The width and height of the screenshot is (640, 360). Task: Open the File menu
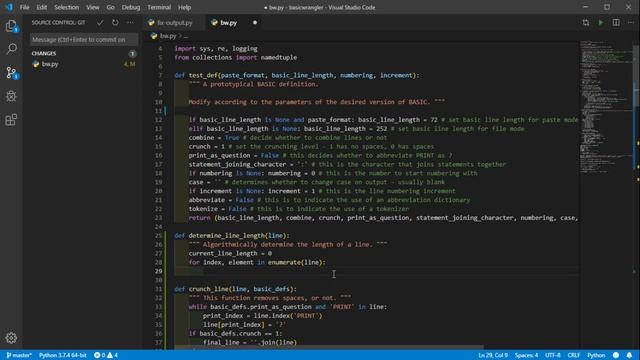coord(24,7)
